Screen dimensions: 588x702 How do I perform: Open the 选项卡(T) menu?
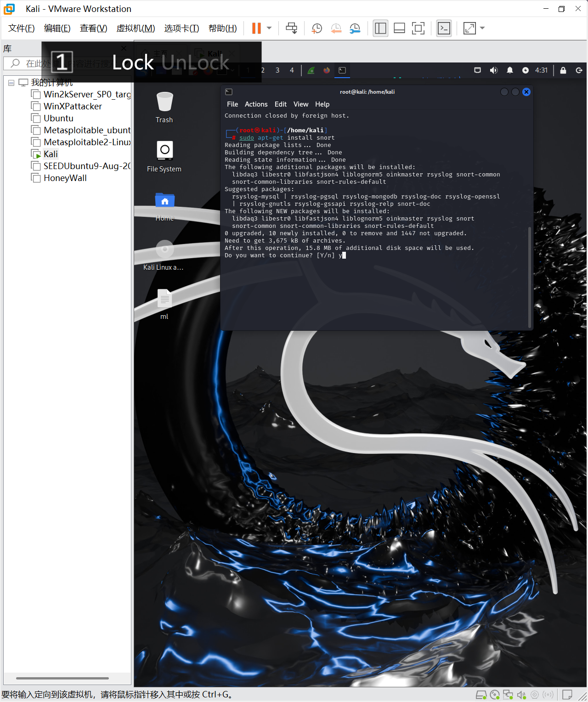[x=182, y=28]
